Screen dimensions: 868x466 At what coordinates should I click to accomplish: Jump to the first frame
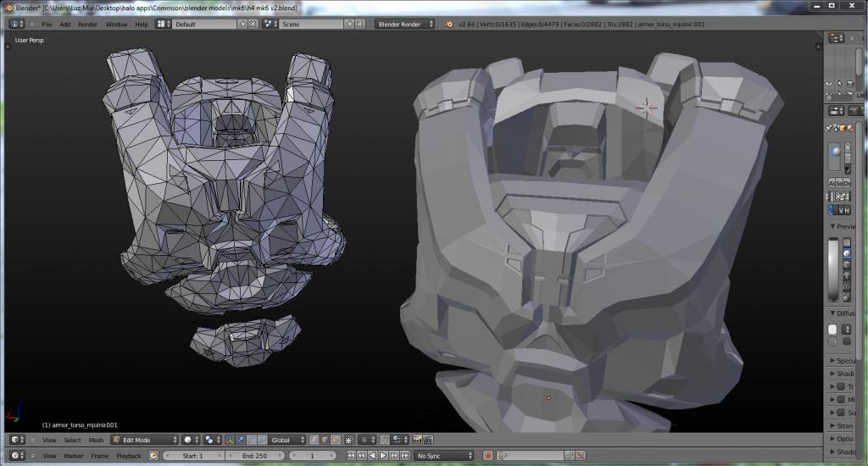pos(351,456)
